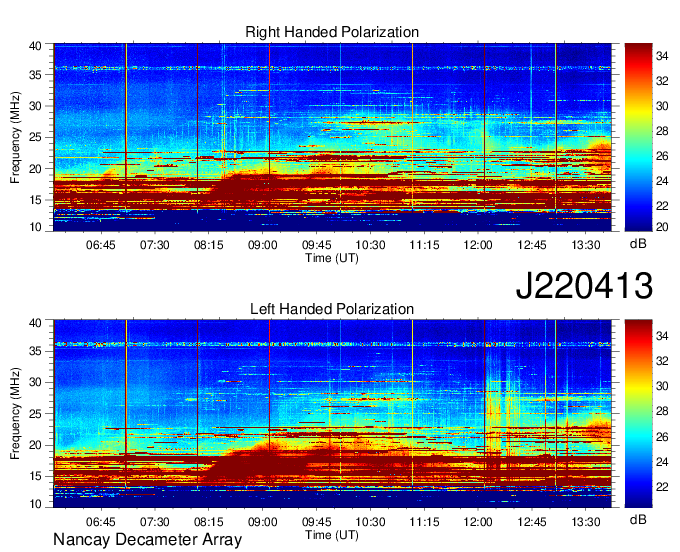The image size is (680, 552).
Task: Click 34 value on Right Handed color bar
Action: point(662,56)
